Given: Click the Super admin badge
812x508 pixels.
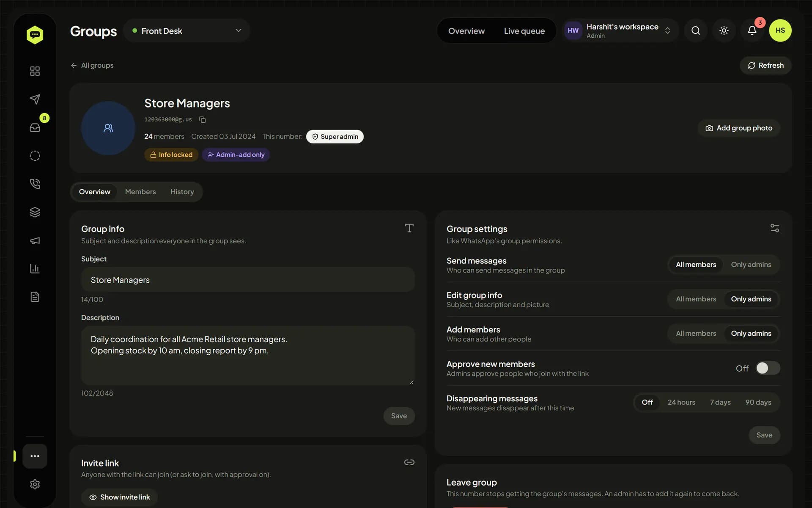Looking at the screenshot, I should pyautogui.click(x=335, y=136).
